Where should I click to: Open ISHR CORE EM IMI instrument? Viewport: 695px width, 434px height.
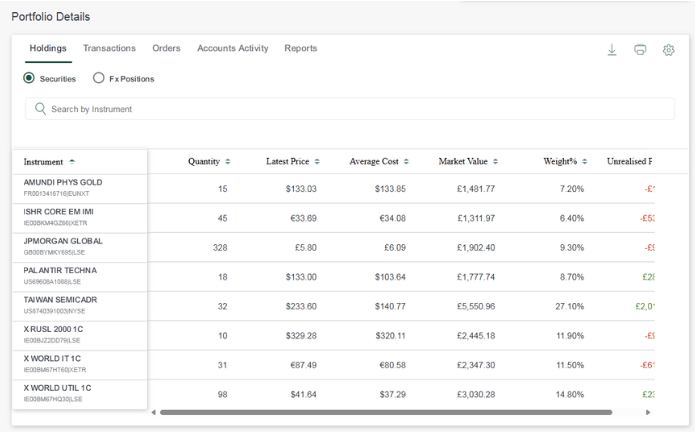click(x=59, y=211)
